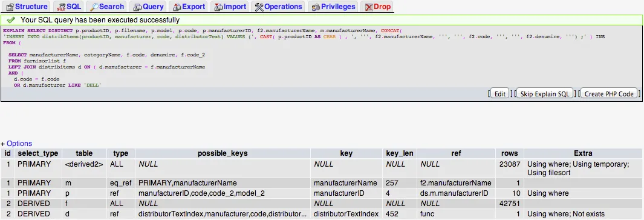Click the green success checkmark icon
This screenshot has width=644, height=220.
click(x=11, y=20)
